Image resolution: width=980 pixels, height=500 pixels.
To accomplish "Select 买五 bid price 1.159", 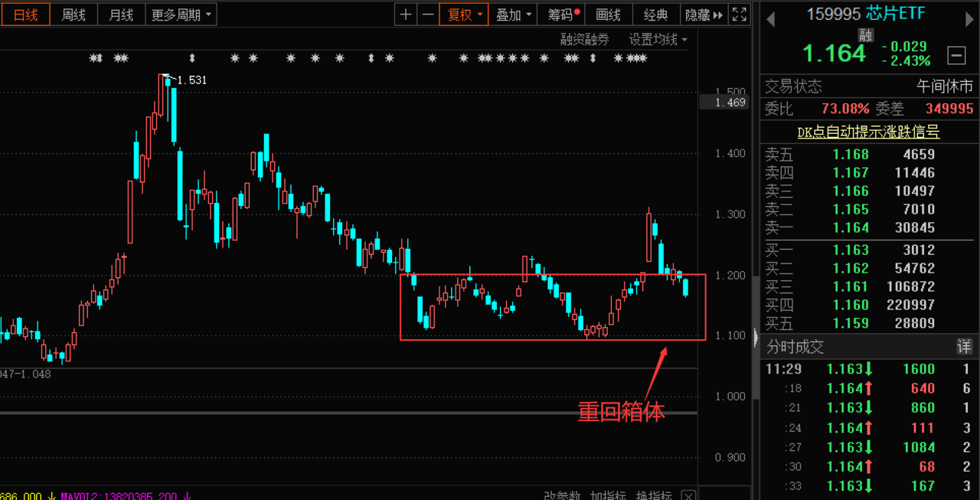I will pyautogui.click(x=851, y=323).
